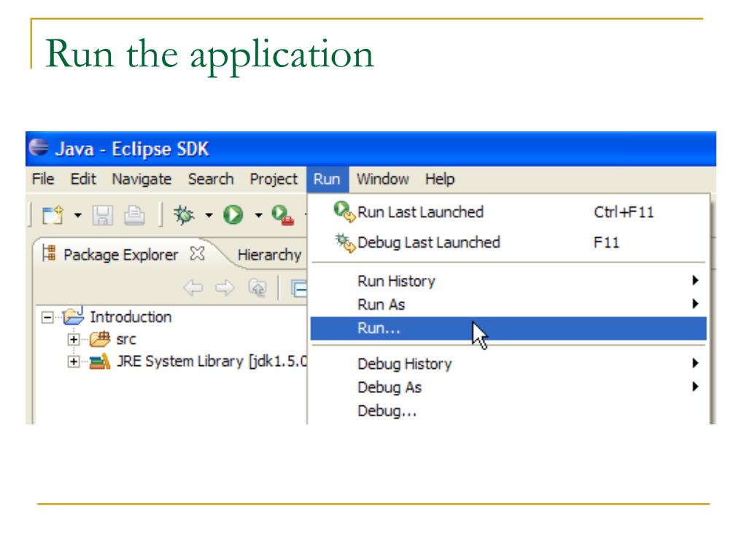Expand the Debug History submenu
The height and width of the screenshot is (560, 747).
coord(508,364)
